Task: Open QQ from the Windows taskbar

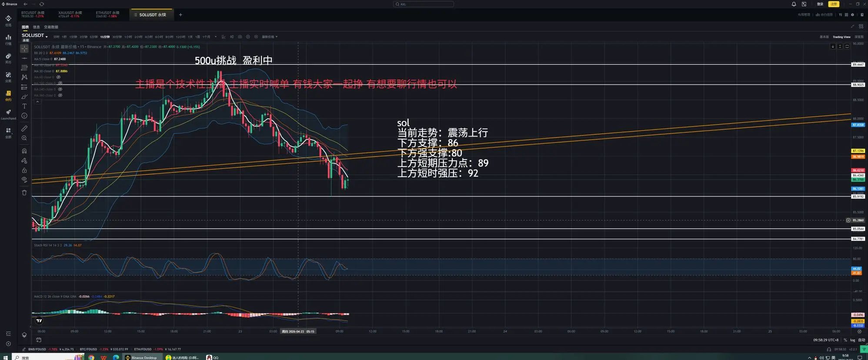Action: point(213,357)
